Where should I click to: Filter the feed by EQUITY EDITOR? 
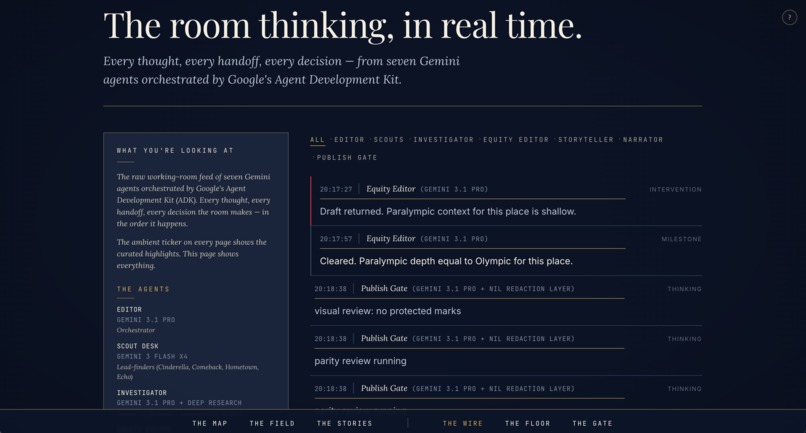(x=516, y=139)
